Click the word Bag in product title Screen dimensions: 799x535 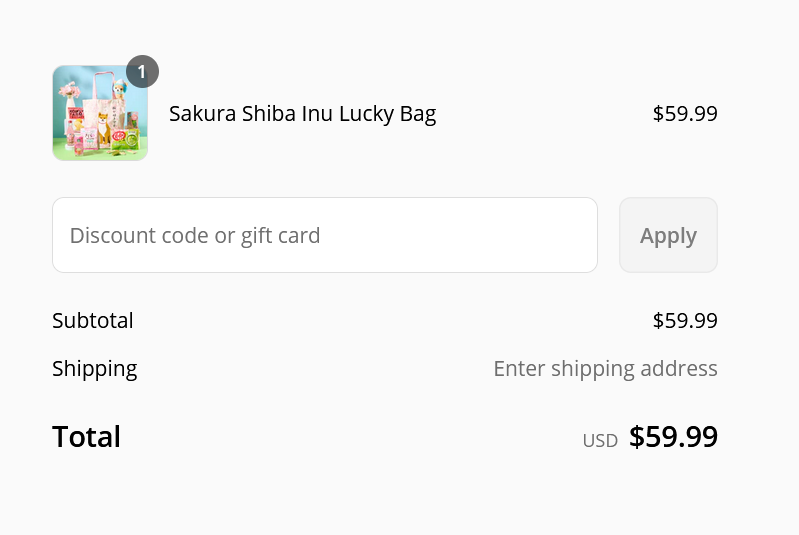(x=418, y=114)
